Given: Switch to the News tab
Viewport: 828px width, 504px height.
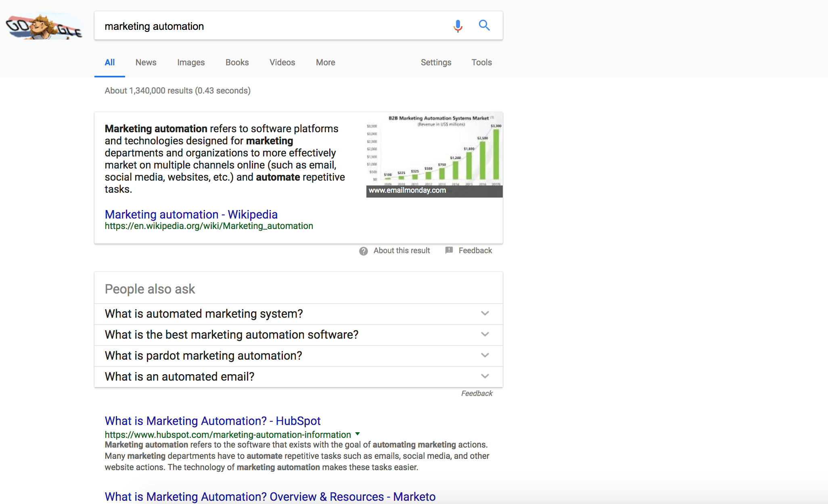Looking at the screenshot, I should pyautogui.click(x=146, y=62).
